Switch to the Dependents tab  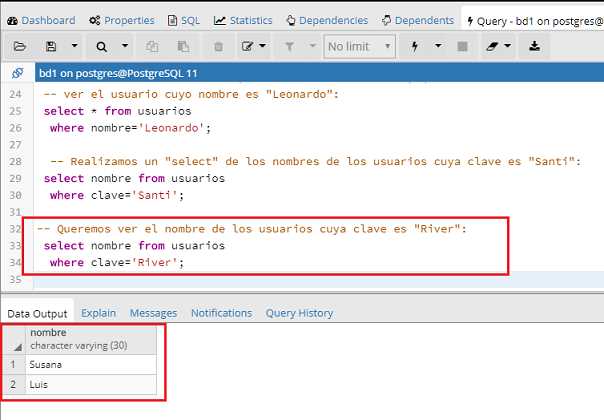(418, 20)
